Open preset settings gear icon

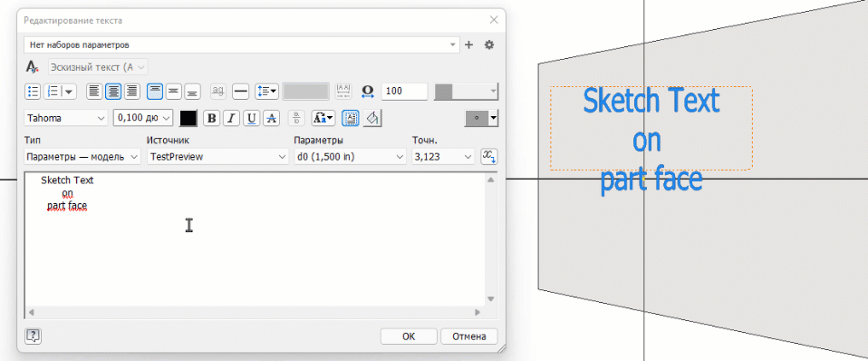(x=488, y=45)
